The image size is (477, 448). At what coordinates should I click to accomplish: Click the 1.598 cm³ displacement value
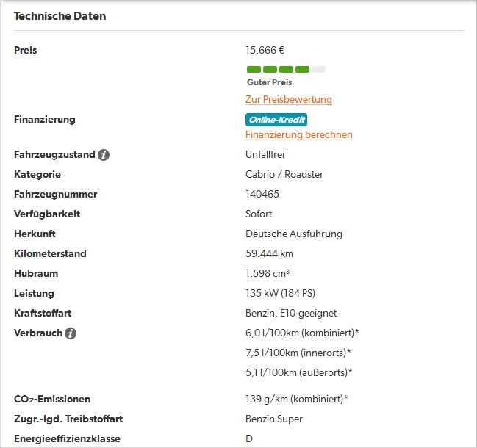[268, 274]
